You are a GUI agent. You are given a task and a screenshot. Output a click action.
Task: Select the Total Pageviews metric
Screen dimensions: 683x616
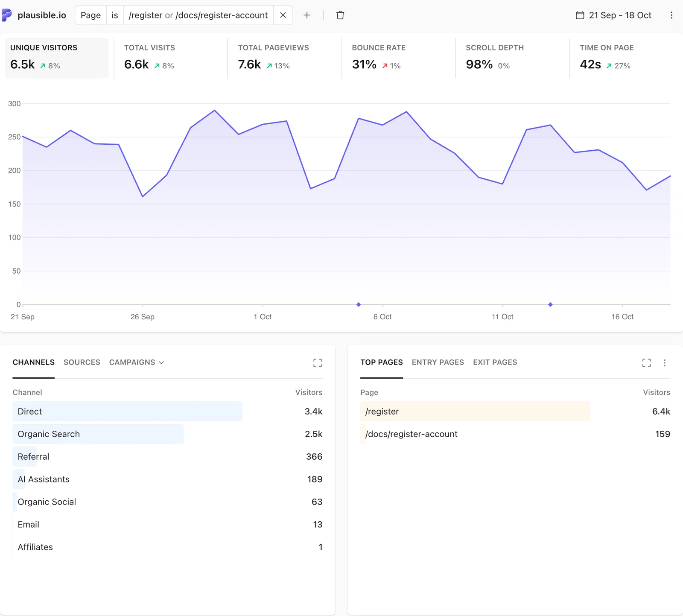(285, 58)
